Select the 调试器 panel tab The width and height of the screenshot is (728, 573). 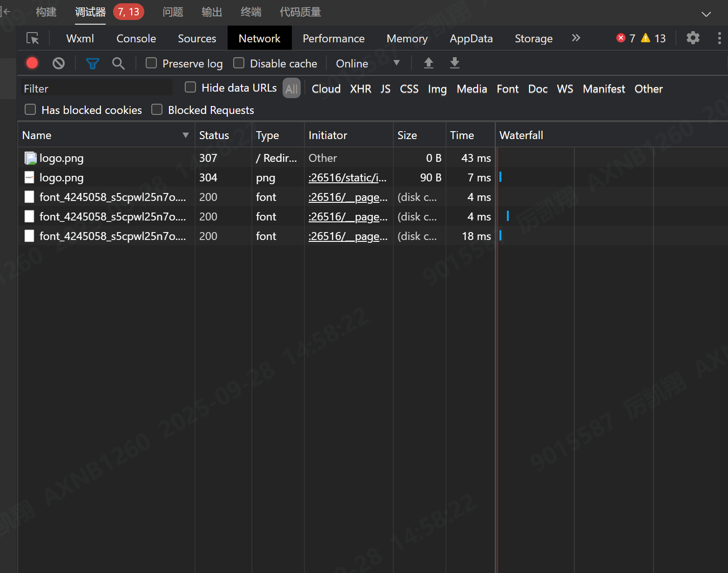point(90,12)
